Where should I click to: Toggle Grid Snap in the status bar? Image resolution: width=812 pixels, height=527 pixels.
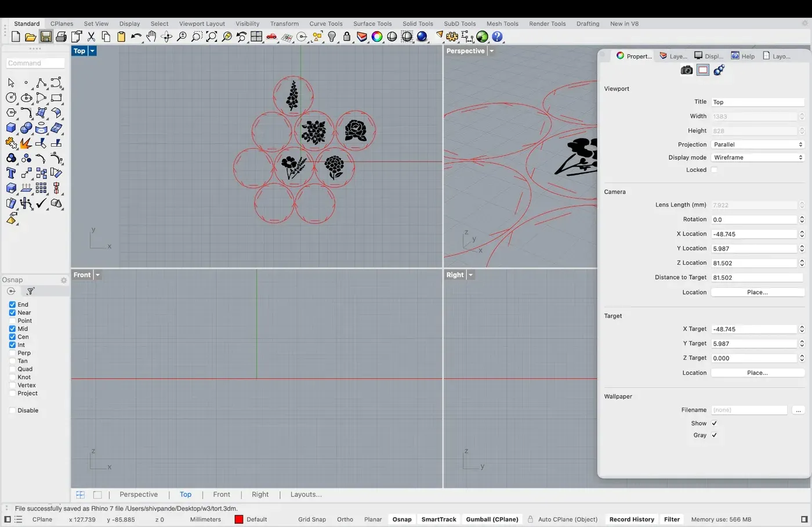tap(312, 519)
